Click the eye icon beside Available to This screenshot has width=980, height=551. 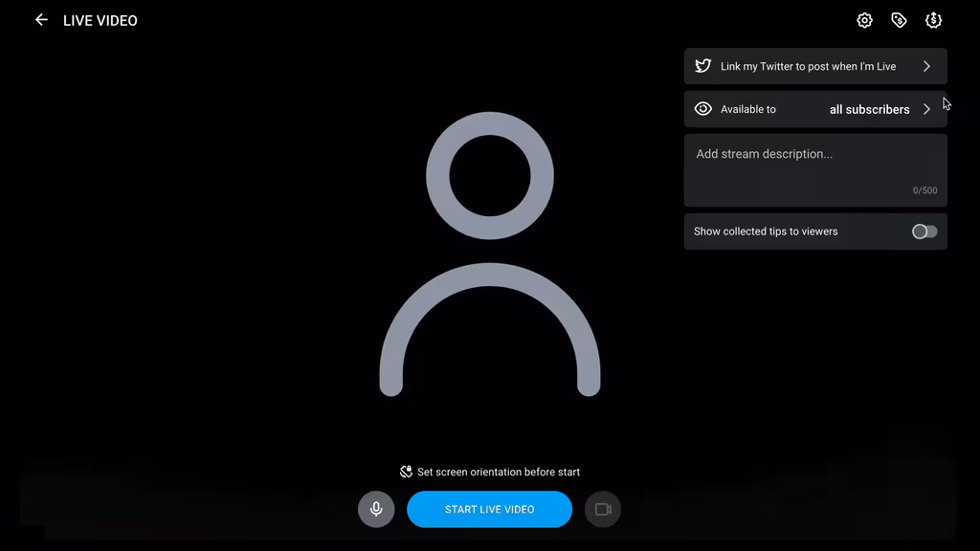(x=703, y=109)
